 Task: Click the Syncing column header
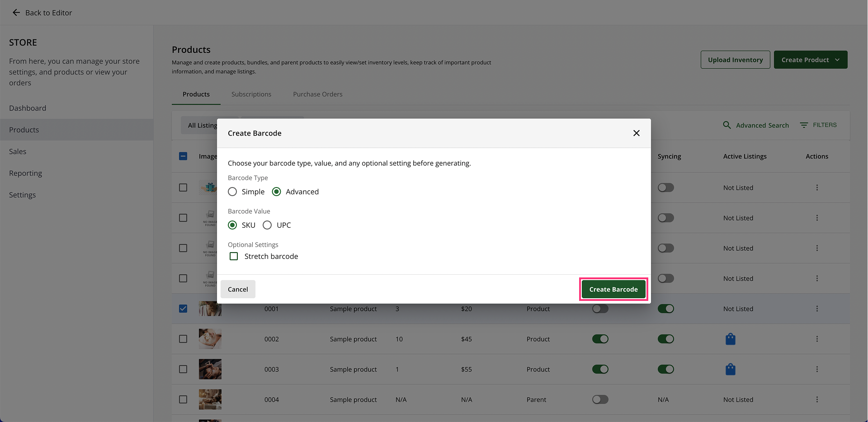(670, 156)
